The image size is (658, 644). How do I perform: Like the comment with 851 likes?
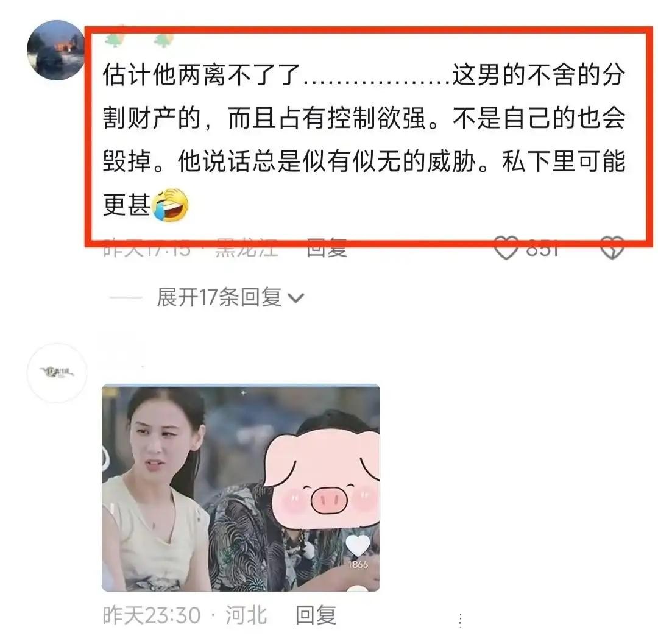pos(506,248)
